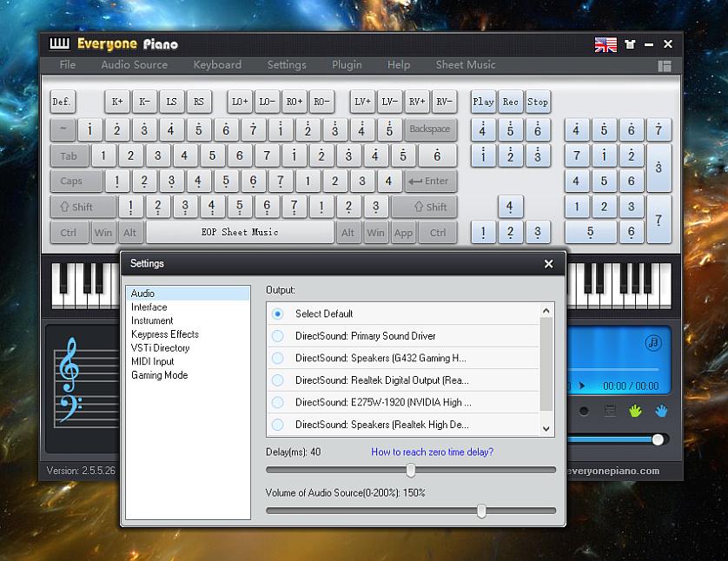
Task: Click the EOP Sheet Music spacebar key
Action: point(240,232)
